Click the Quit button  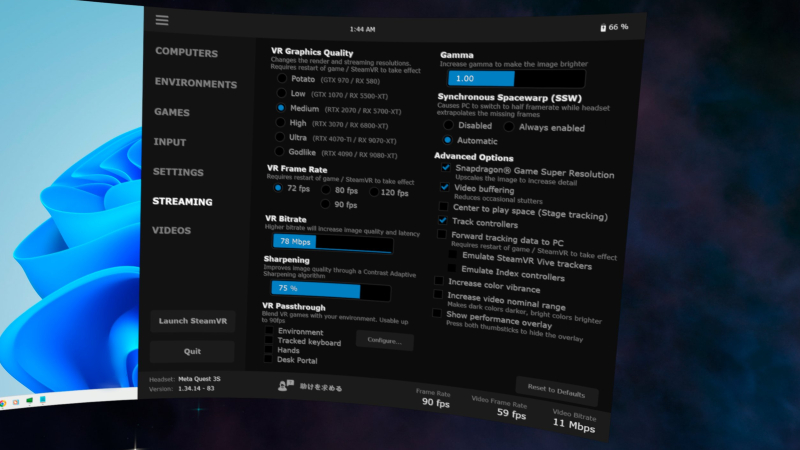(192, 351)
